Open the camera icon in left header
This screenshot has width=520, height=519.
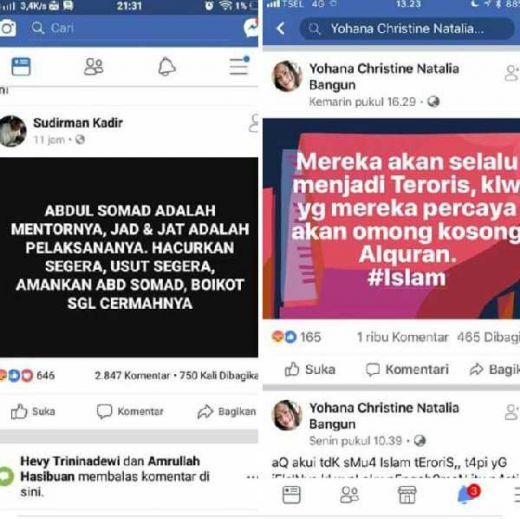[7, 28]
